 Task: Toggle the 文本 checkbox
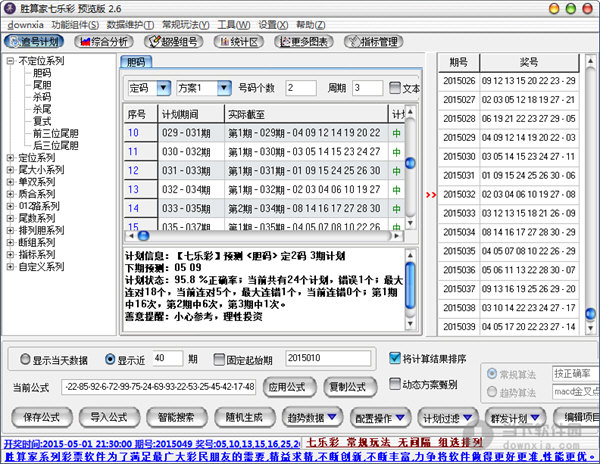click(x=395, y=88)
